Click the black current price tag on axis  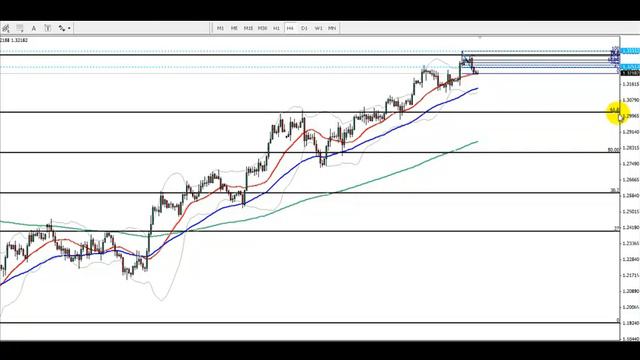click(x=630, y=73)
